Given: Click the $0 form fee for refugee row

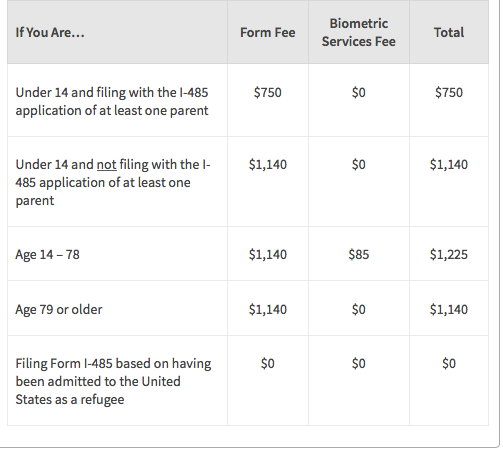Looking at the screenshot, I should click(x=268, y=363).
